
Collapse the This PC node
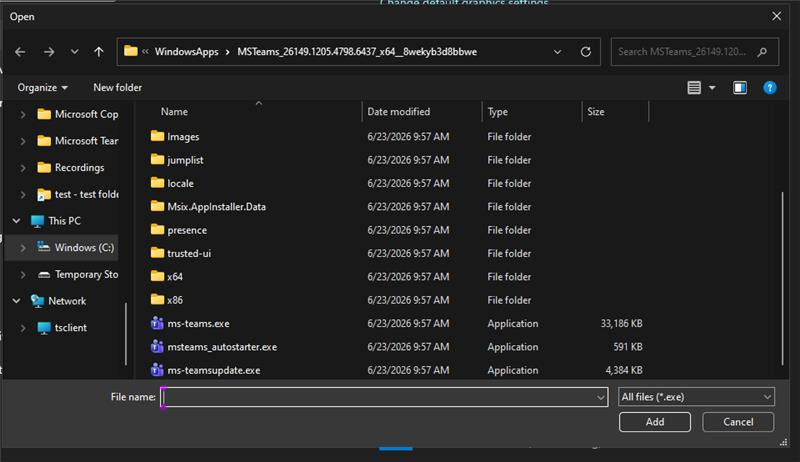pyautogui.click(x=16, y=221)
